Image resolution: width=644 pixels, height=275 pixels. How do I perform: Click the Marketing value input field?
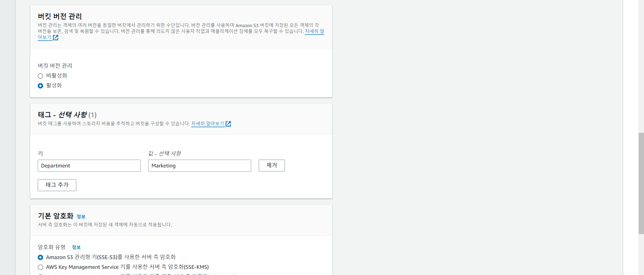coord(200,166)
